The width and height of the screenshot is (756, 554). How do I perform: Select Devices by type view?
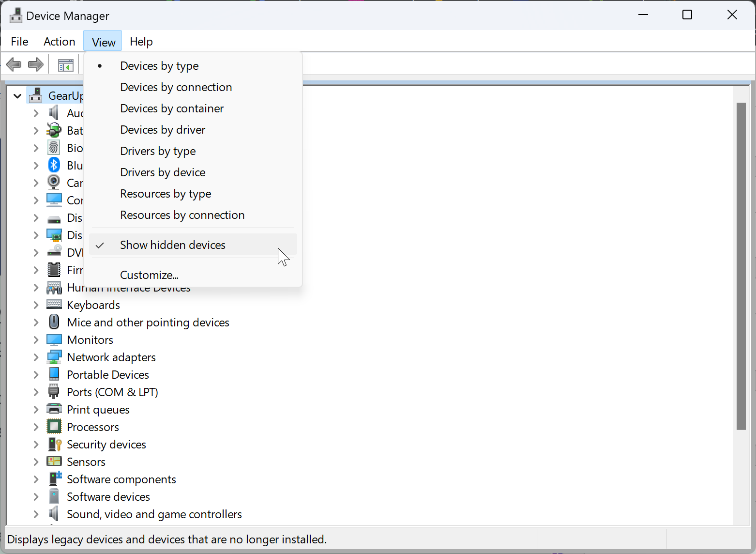click(x=193, y=66)
